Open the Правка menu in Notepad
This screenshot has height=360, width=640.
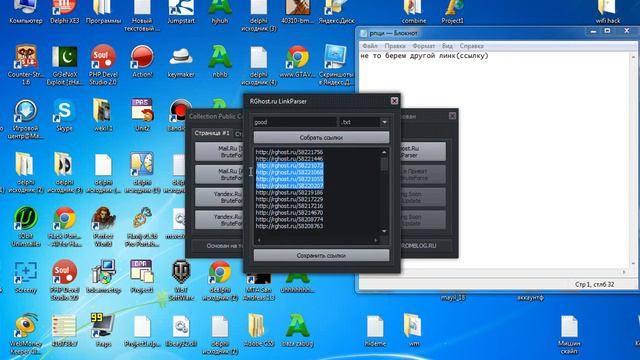[395, 46]
